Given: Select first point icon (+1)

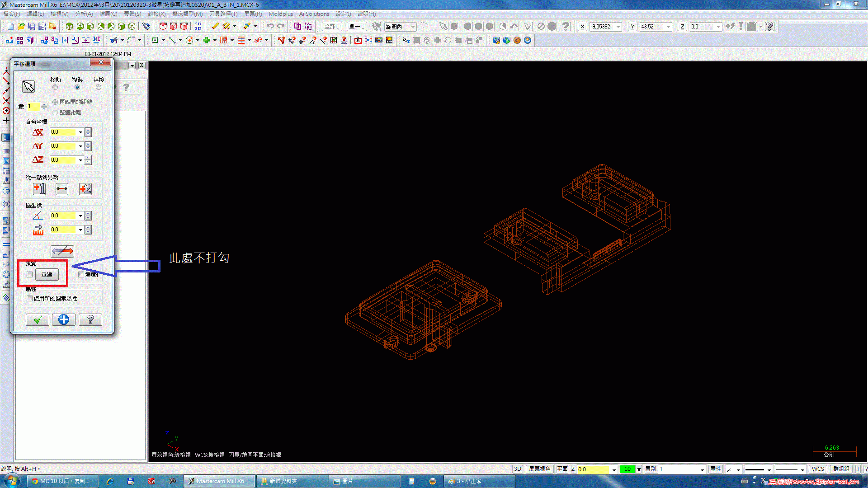Looking at the screenshot, I should coord(39,189).
